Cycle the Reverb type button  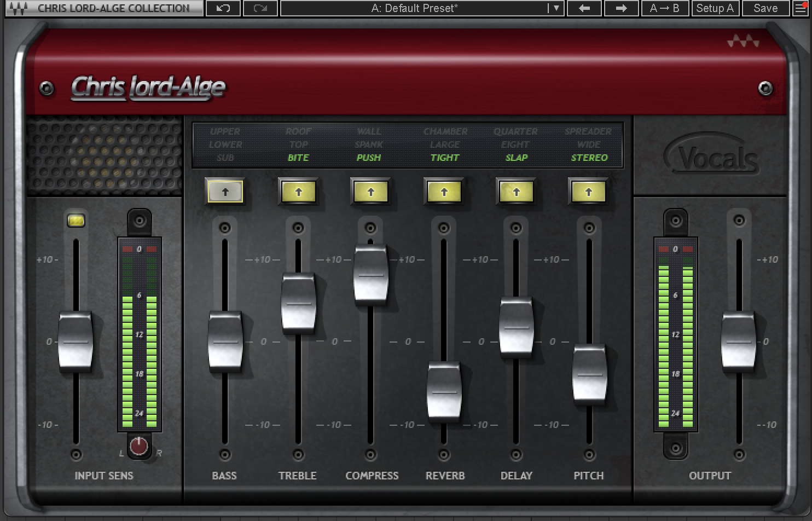pos(444,192)
